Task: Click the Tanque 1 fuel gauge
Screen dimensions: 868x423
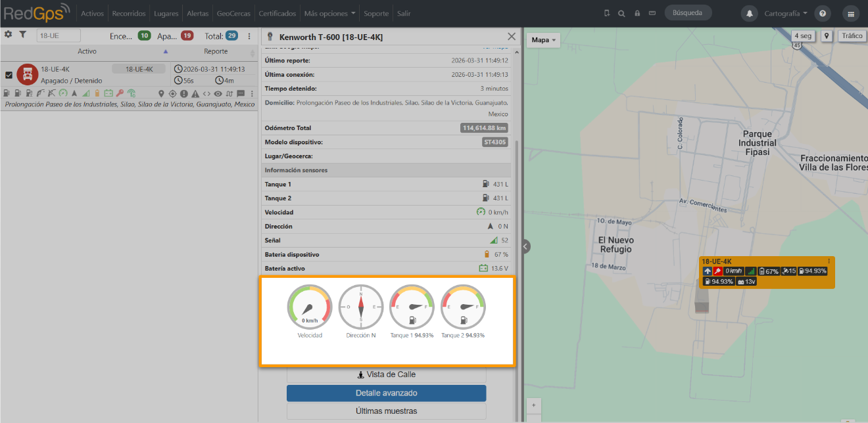Action: coord(412,307)
